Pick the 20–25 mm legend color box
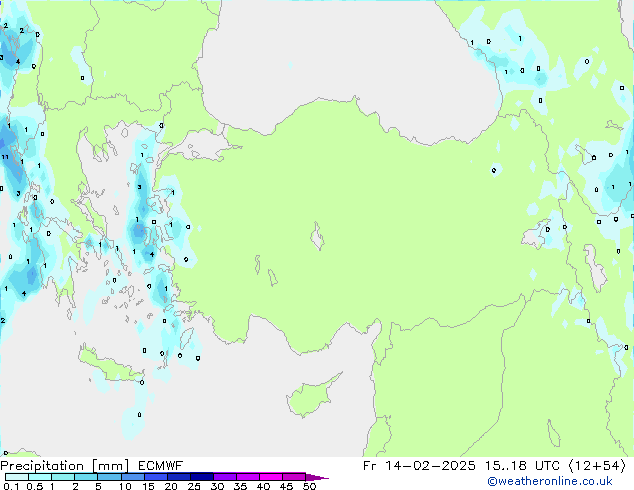 point(178,477)
